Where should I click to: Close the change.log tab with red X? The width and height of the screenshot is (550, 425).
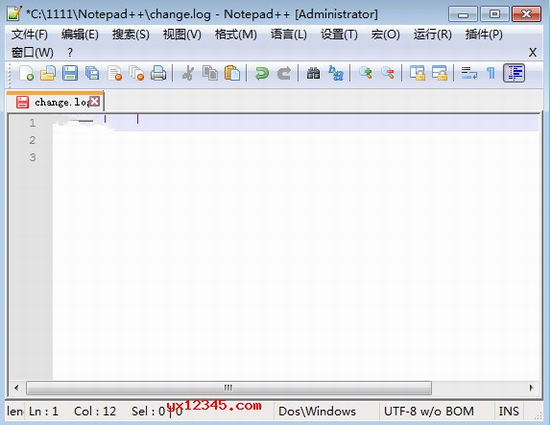(94, 102)
